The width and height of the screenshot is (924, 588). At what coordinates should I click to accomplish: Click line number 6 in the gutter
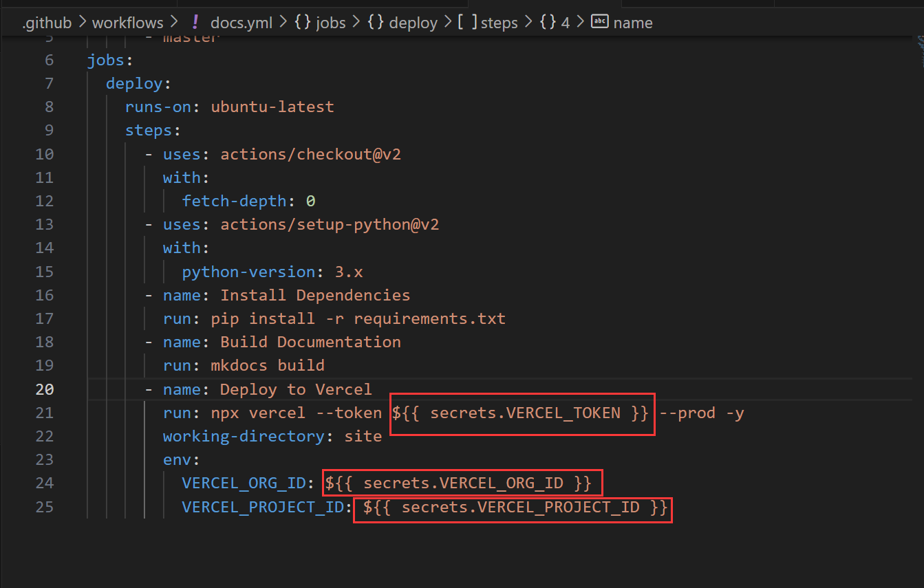click(49, 60)
